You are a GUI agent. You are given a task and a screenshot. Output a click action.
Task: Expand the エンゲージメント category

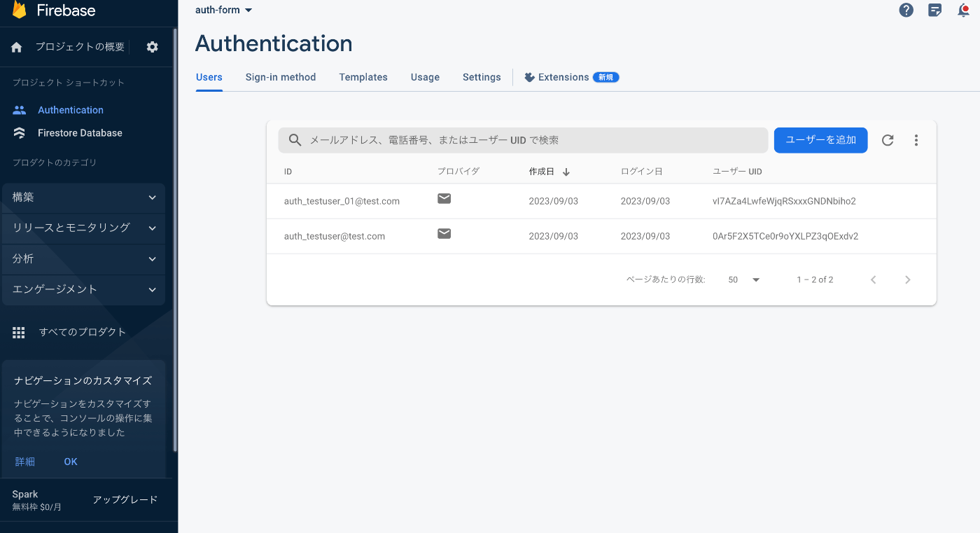pos(84,289)
